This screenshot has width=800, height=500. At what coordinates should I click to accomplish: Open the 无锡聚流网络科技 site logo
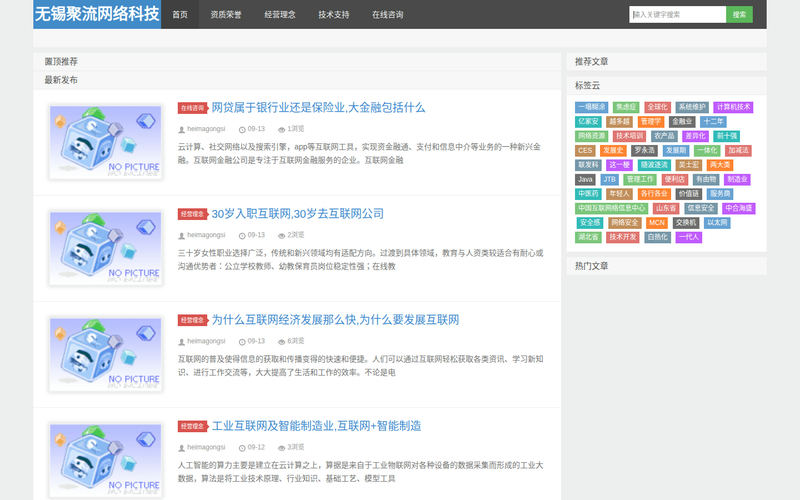[x=97, y=14]
